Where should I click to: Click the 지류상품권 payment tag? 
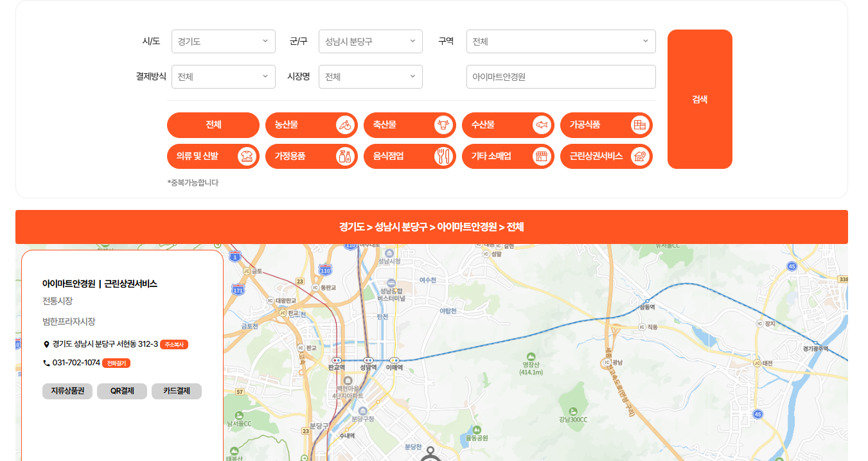pos(67,391)
